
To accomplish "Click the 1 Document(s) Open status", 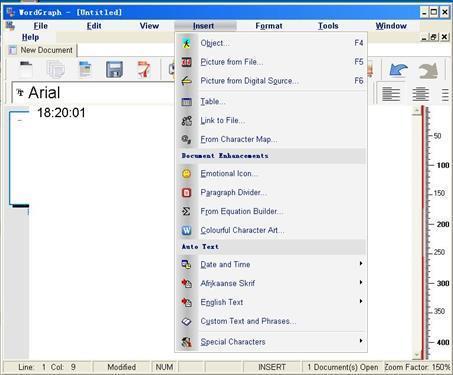I will 343,367.
